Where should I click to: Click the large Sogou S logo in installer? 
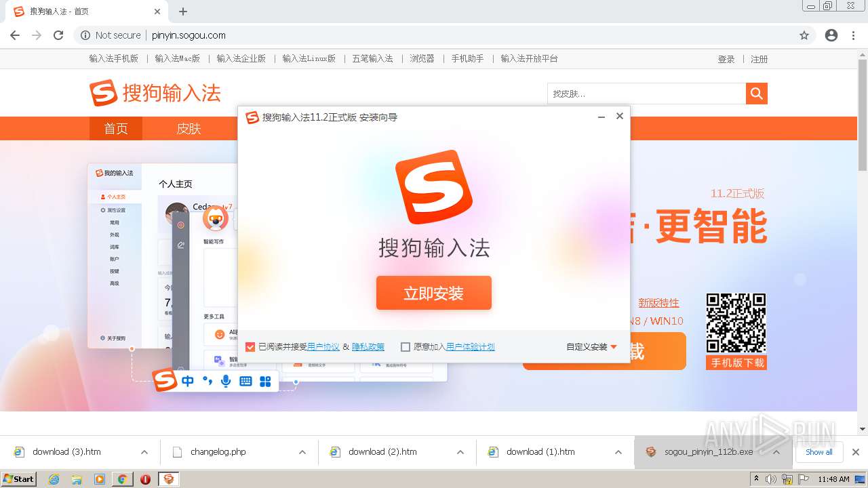pos(434,187)
